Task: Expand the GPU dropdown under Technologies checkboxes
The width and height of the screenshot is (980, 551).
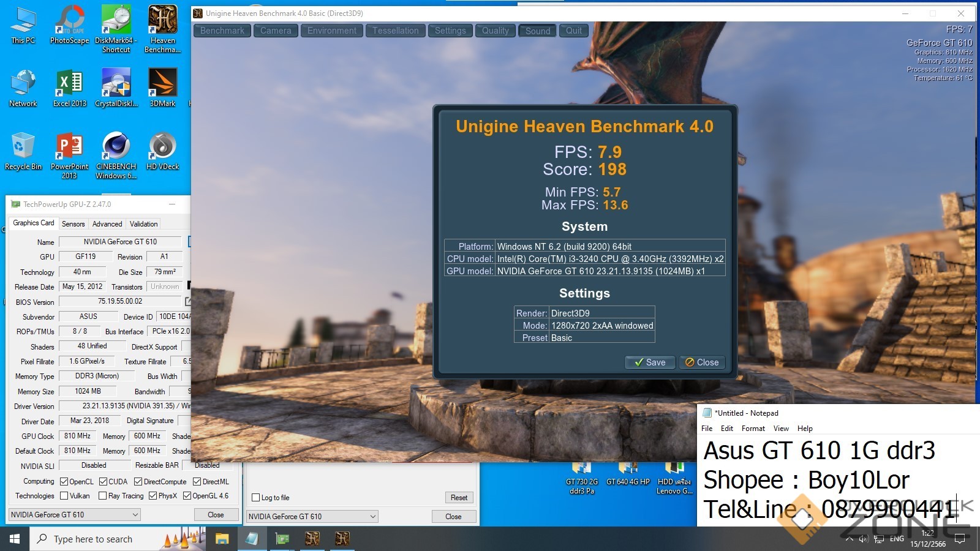Action: click(x=75, y=515)
